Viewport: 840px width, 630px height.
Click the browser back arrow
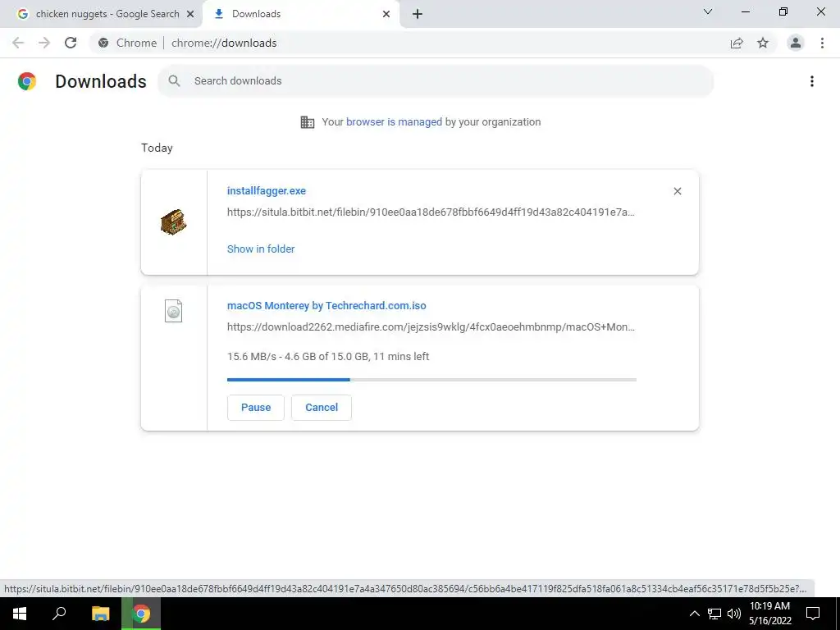click(x=18, y=43)
